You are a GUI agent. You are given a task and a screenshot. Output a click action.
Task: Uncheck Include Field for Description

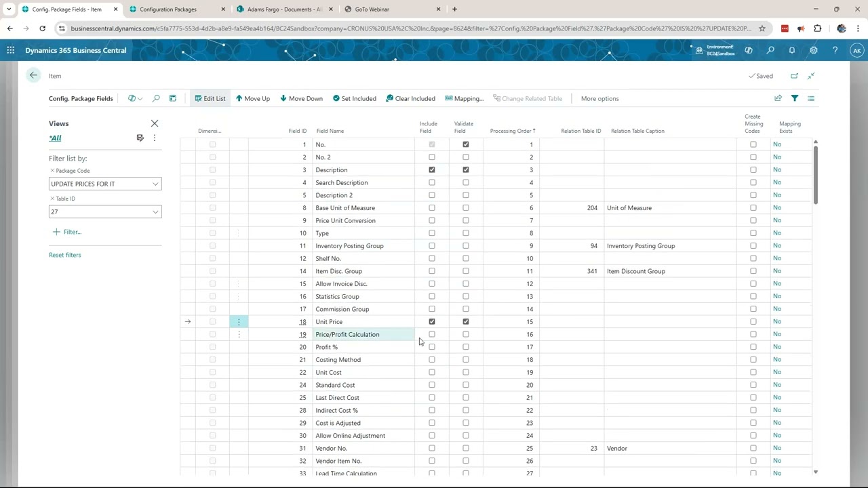[x=432, y=169]
